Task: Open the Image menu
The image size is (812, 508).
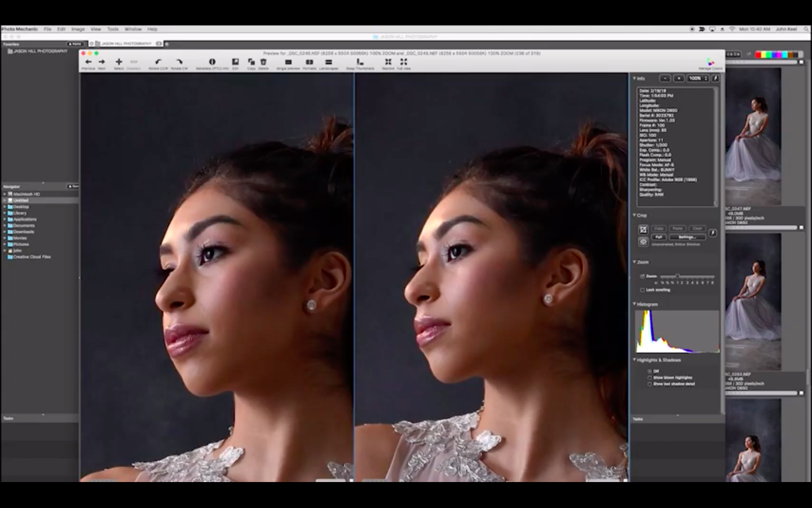Action: pyautogui.click(x=78, y=29)
